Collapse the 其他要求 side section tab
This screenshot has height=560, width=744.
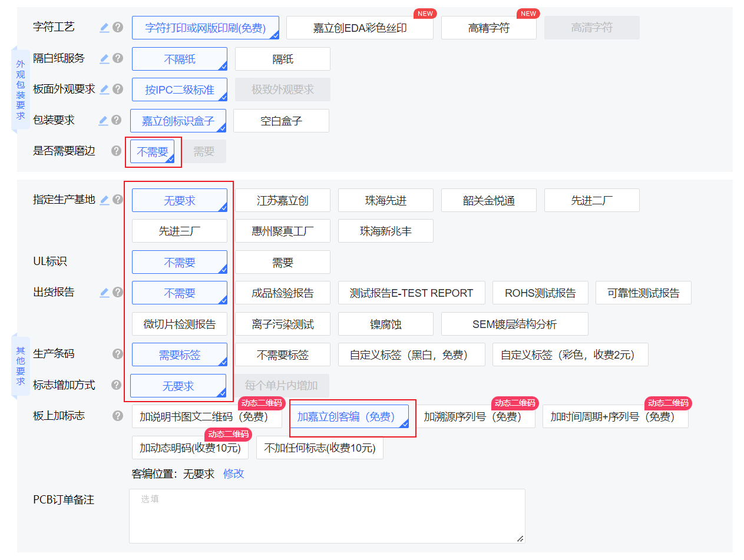pos(21,365)
